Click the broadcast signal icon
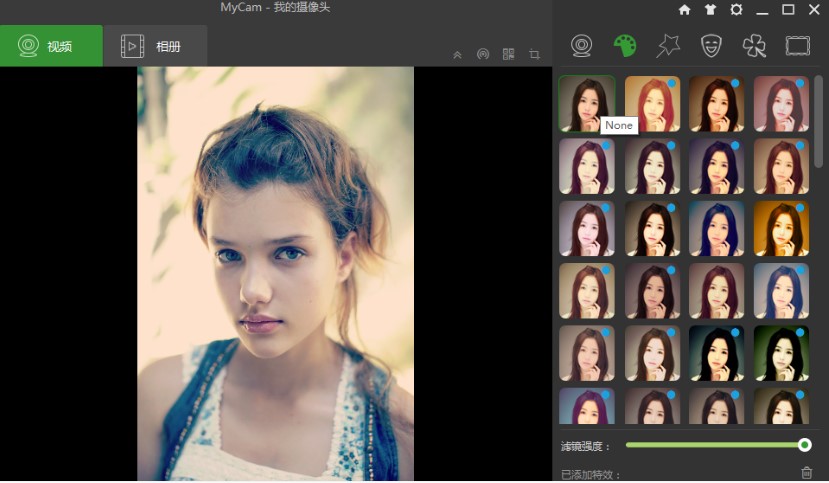 [x=483, y=54]
